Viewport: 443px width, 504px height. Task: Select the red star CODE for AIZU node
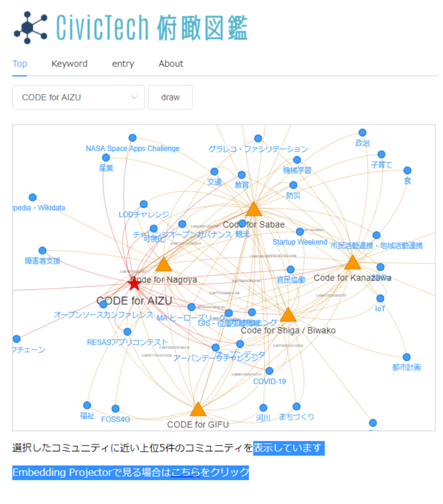pyautogui.click(x=134, y=284)
